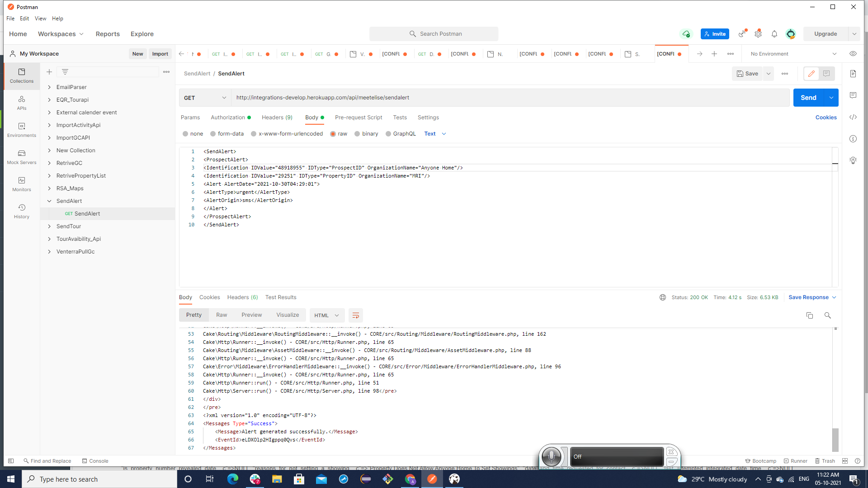
Task: Open the user avatar menu
Action: pos(791,34)
